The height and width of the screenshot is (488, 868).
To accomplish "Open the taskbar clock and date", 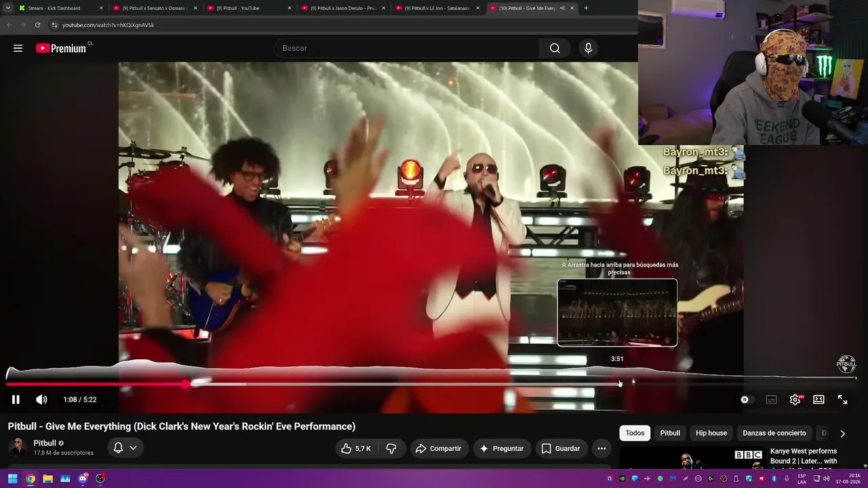I will coord(848,479).
